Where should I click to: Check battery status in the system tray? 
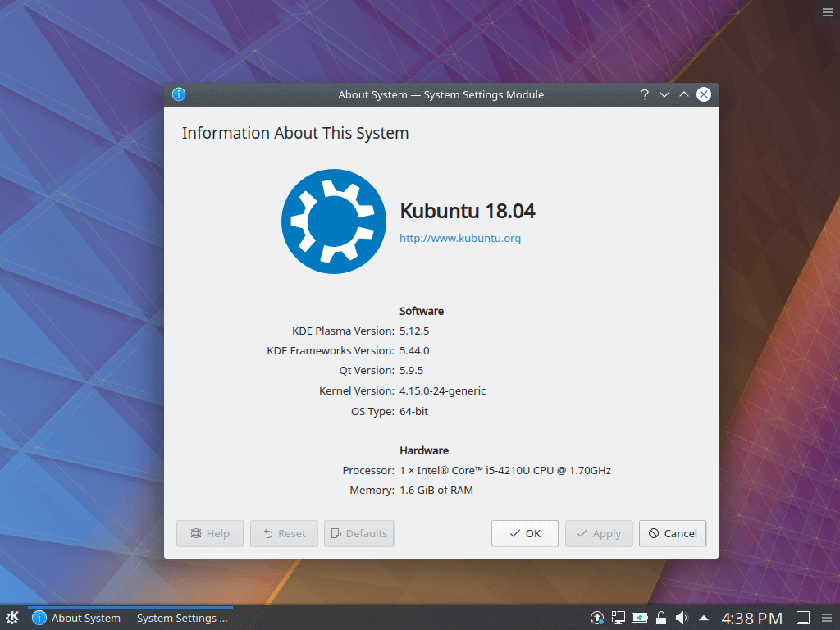(640, 618)
